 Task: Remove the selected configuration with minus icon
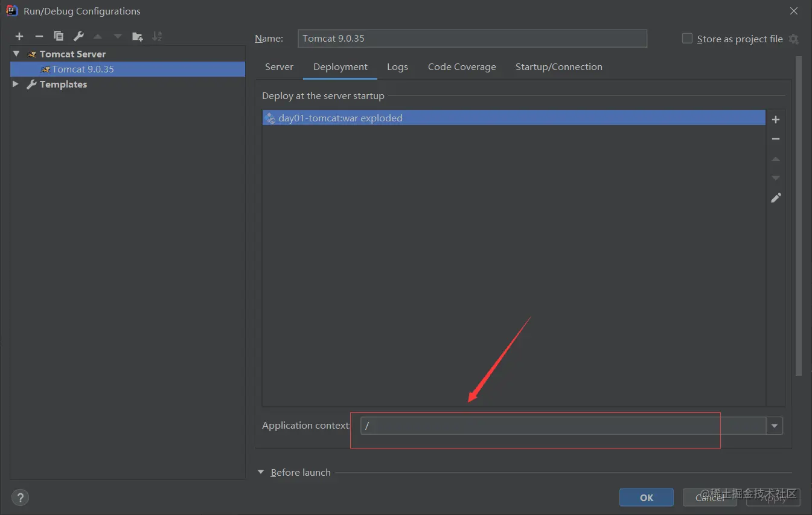coord(39,36)
